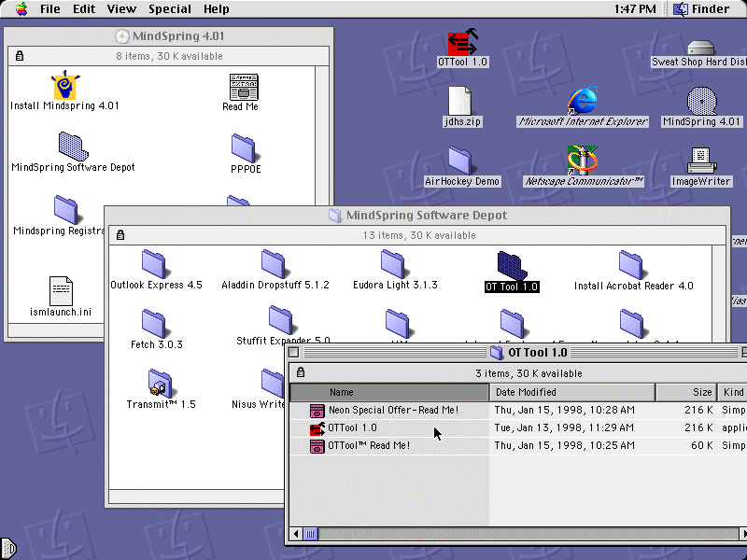This screenshot has height=560, width=747.
Task: Click left scroll arrow in OT Tool window
Action: tap(296, 534)
